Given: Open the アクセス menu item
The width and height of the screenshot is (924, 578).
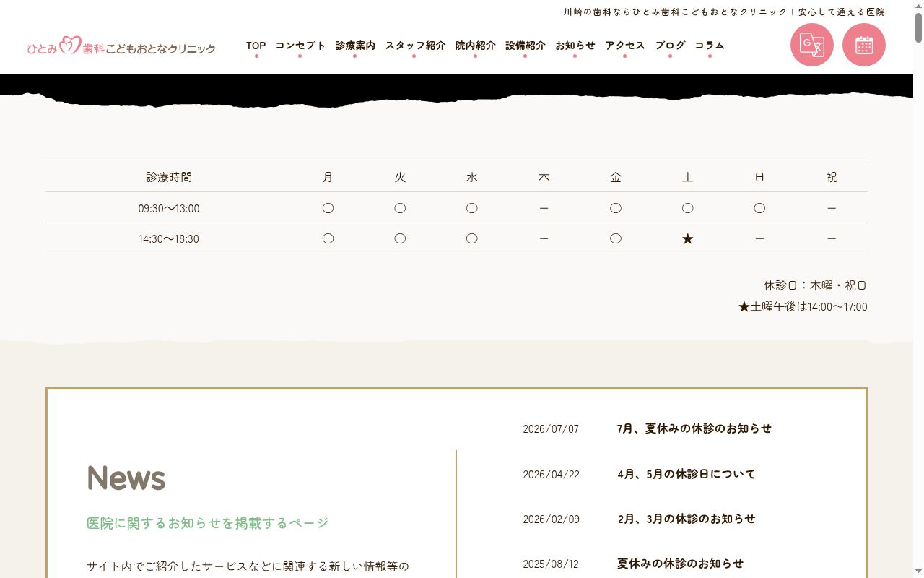Looking at the screenshot, I should [625, 46].
